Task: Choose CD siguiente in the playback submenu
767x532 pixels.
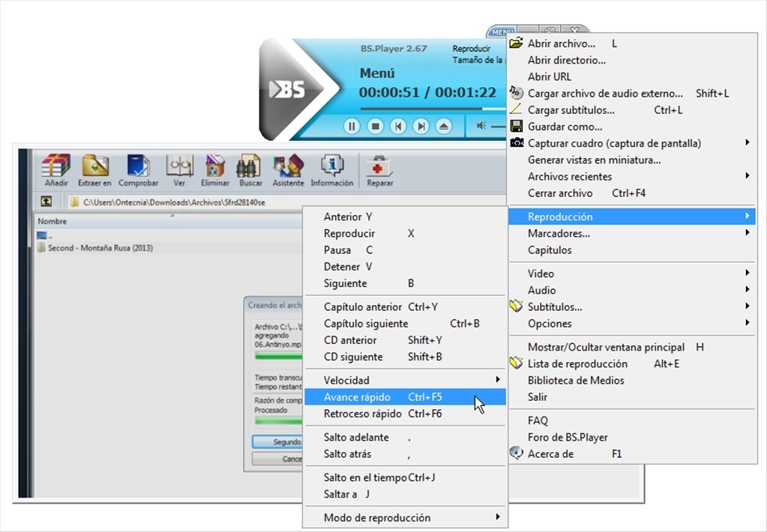Action: pos(405,357)
